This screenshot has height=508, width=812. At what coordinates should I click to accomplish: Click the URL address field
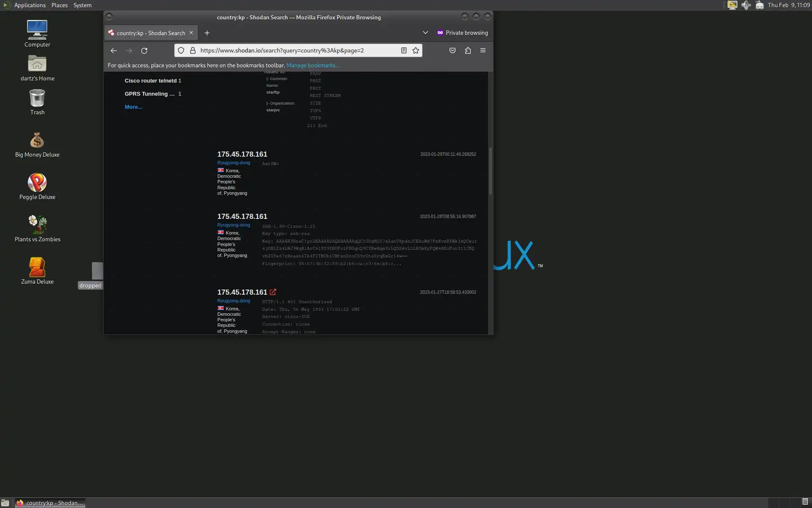[x=296, y=50]
